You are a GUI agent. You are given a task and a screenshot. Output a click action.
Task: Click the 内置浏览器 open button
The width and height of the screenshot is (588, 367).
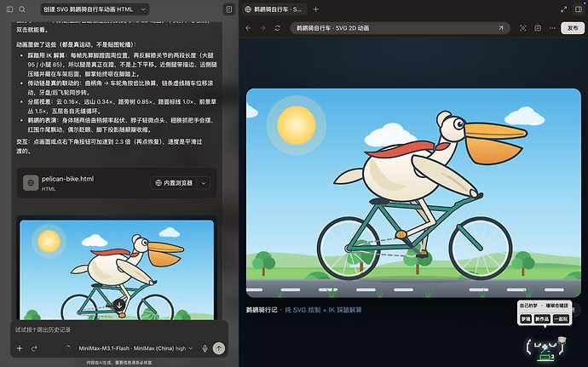174,183
